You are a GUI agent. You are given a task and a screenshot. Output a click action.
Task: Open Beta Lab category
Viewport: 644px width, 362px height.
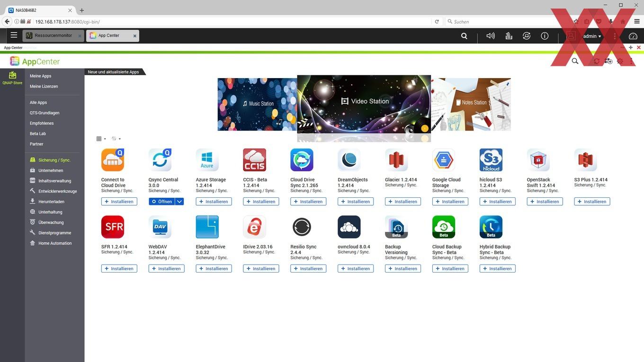click(38, 134)
